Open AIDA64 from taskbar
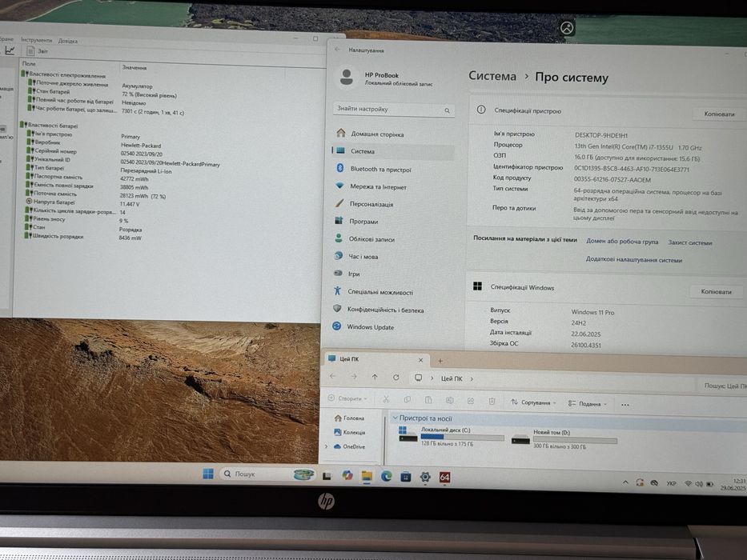This screenshot has width=747, height=560. [444, 477]
